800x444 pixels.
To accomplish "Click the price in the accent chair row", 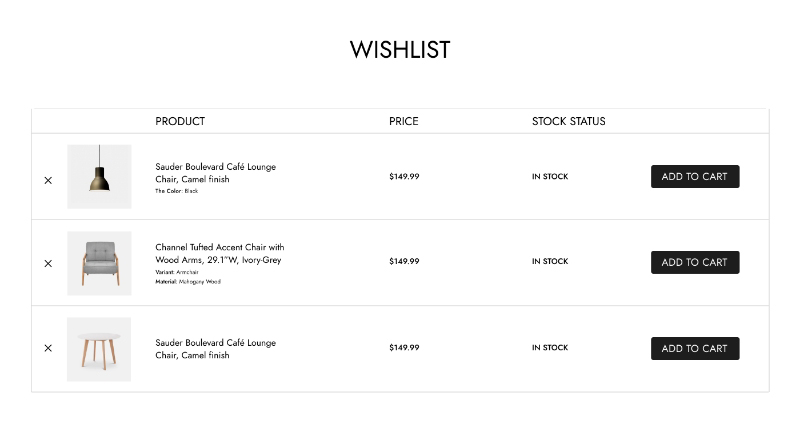I will pos(404,261).
